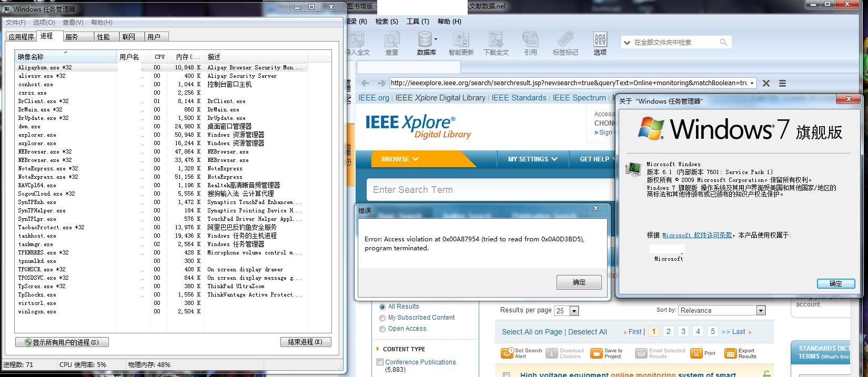Click 结束进程 in Task Manager
The image size is (868, 377).
pos(306,342)
